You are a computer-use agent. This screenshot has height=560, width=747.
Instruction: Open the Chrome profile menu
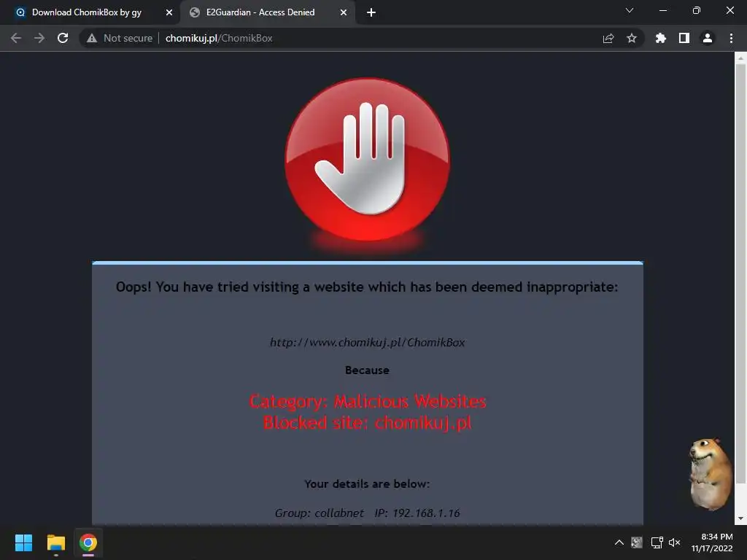pos(708,38)
